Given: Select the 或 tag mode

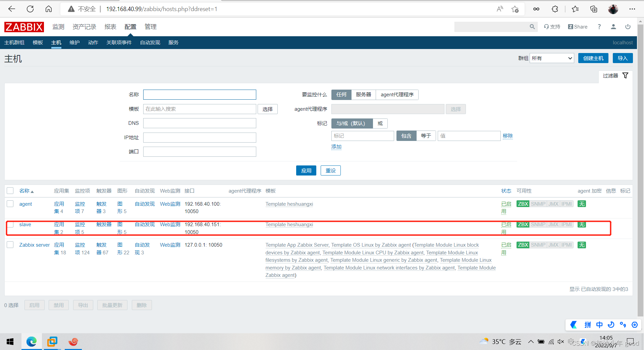Looking at the screenshot, I should tap(380, 123).
